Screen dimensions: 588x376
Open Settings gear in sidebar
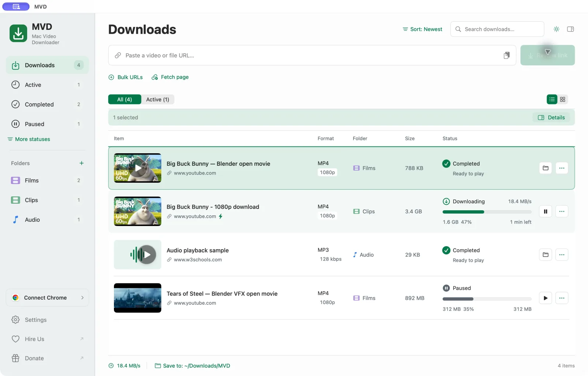[x=47, y=320]
